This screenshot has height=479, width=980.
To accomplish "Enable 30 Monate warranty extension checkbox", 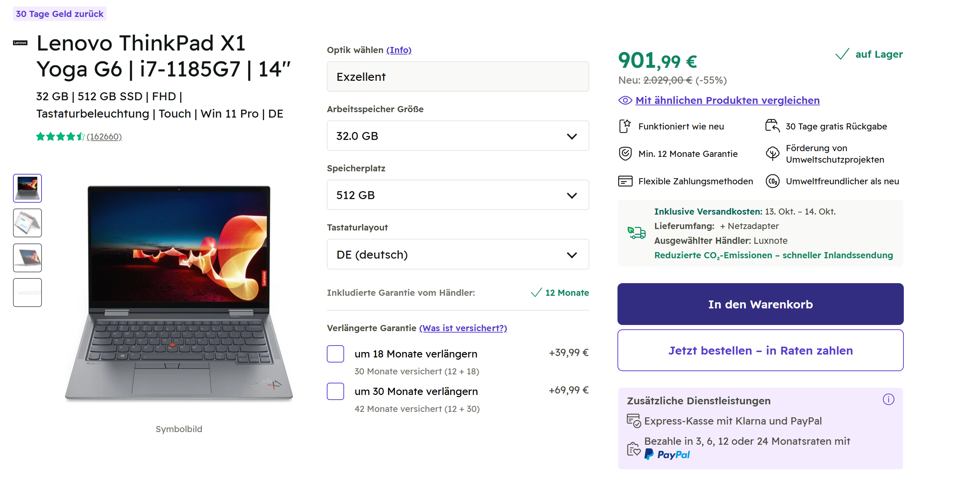I will click(335, 391).
